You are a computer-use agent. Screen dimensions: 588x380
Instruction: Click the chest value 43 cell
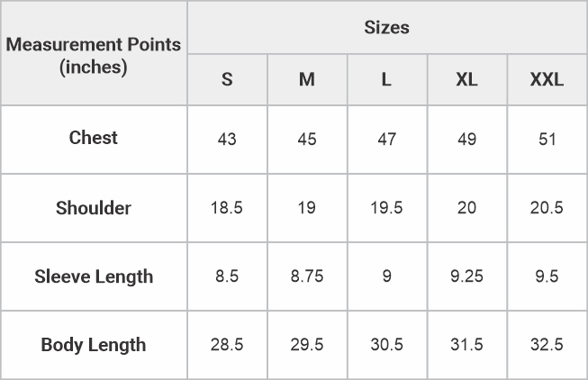(227, 140)
